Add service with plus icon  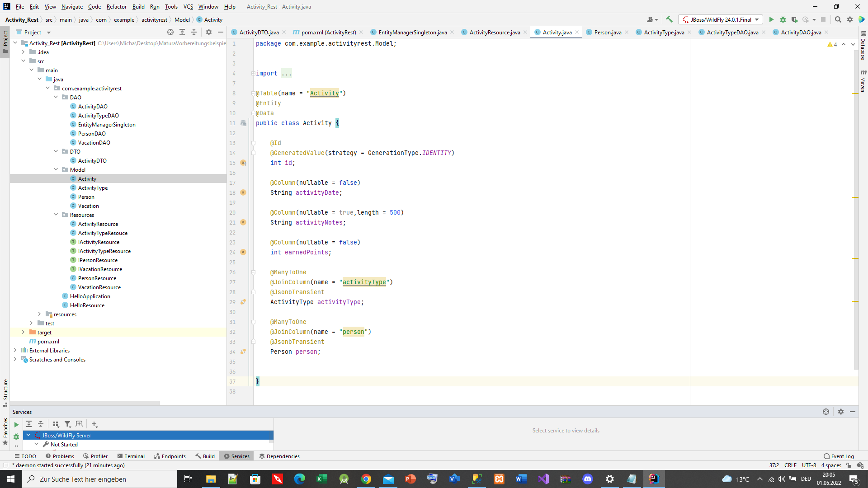94,424
